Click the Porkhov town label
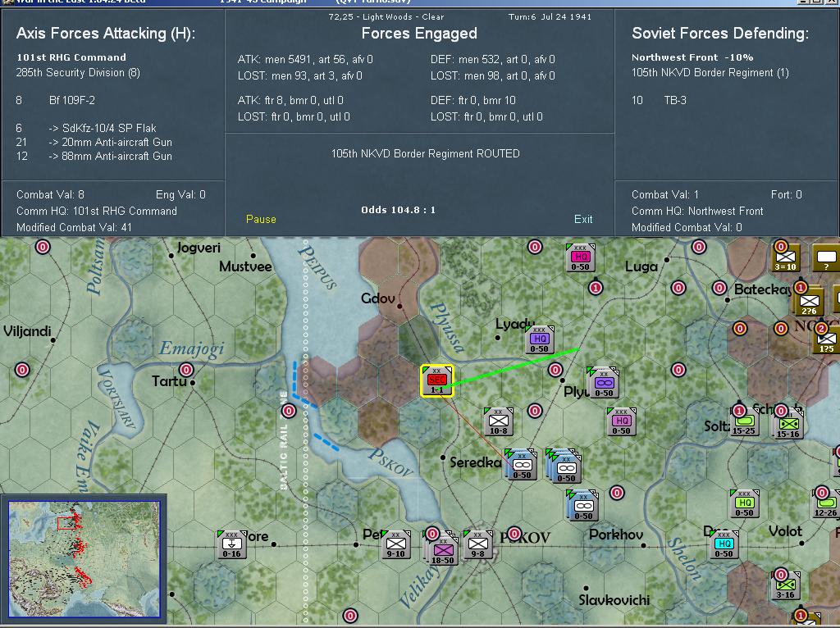 pos(615,535)
